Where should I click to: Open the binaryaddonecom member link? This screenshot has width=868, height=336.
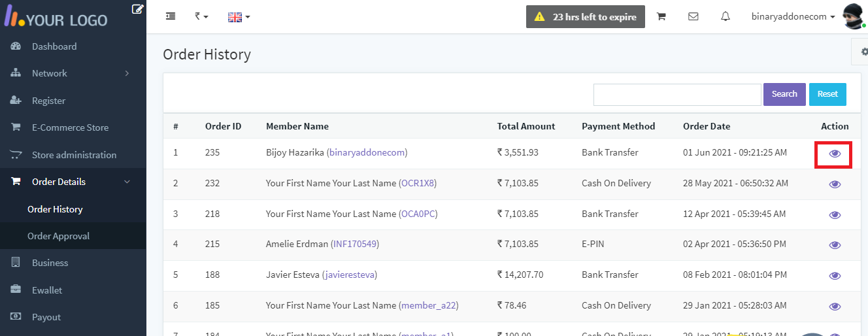pos(367,152)
